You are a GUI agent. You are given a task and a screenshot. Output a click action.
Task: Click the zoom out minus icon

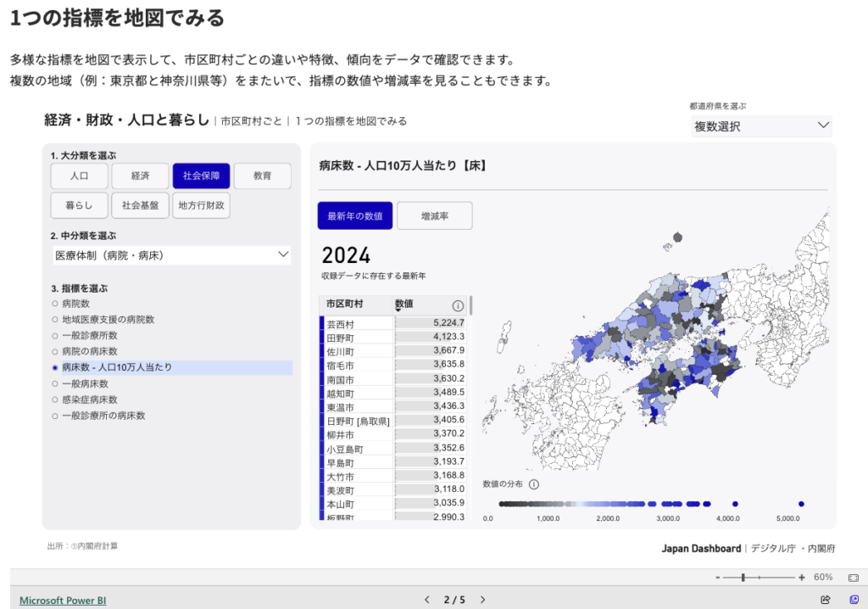pyautogui.click(x=717, y=577)
